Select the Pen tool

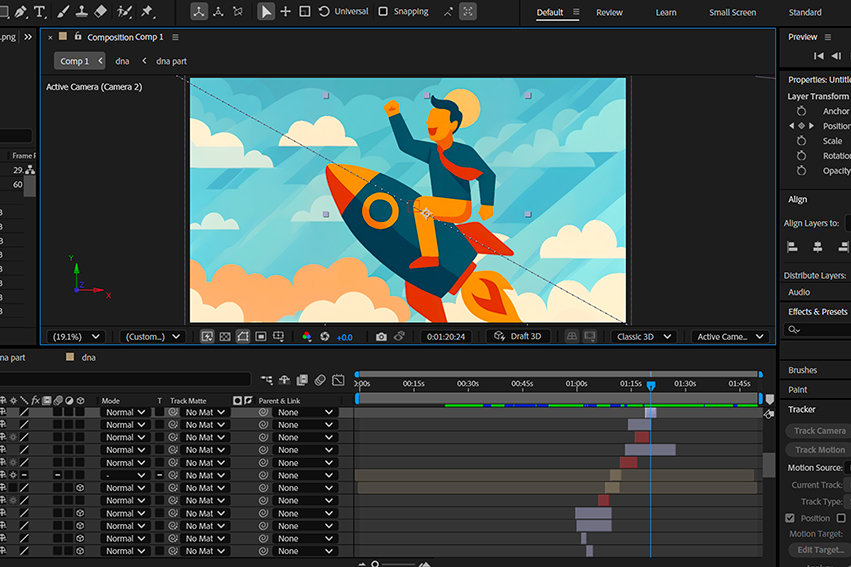pyautogui.click(x=21, y=12)
